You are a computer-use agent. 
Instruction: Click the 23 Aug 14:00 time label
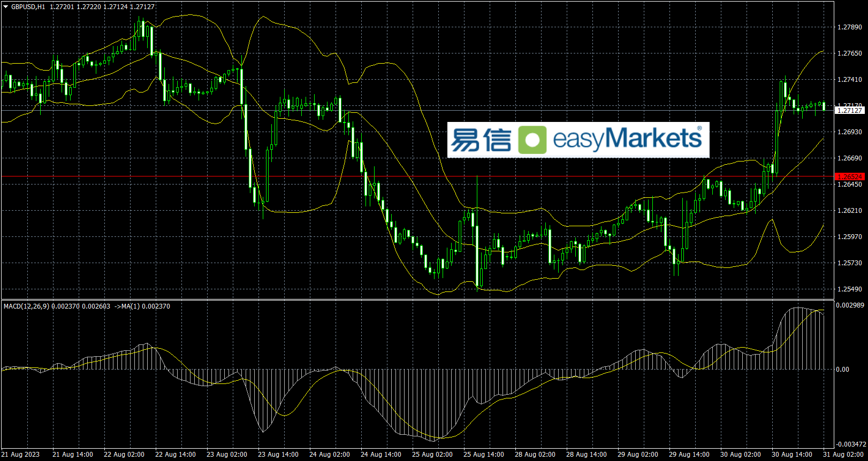[278, 455]
